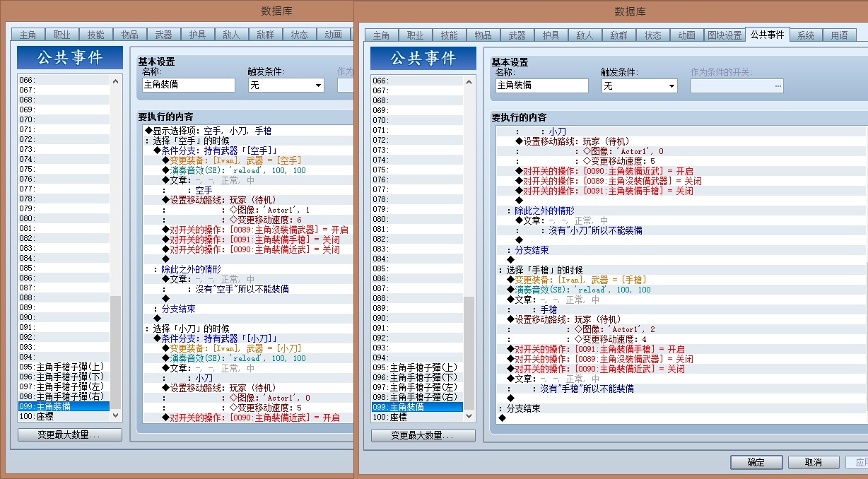Click the 名称 field in the left window
Image resolution: width=868 pixels, height=479 pixels.
(x=188, y=85)
